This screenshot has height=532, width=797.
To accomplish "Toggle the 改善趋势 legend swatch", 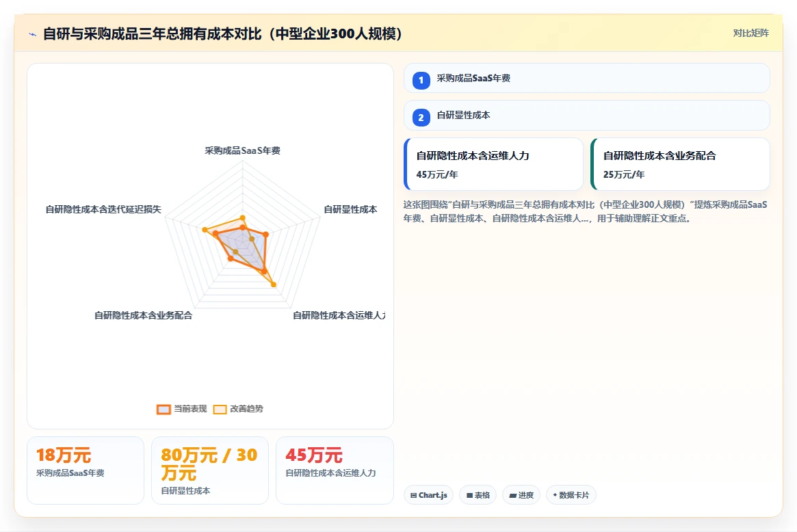I will [x=220, y=409].
